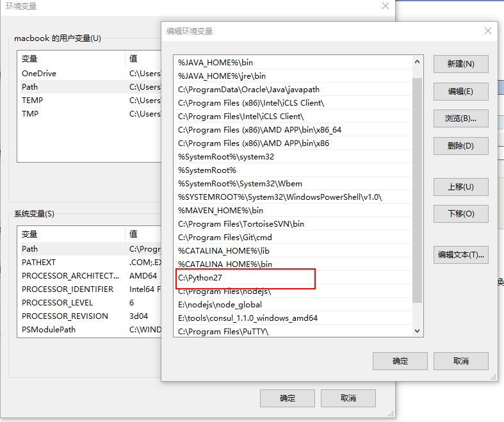Open the 浏览(B)... browse dialog
The height and width of the screenshot is (422, 504).
coord(460,118)
